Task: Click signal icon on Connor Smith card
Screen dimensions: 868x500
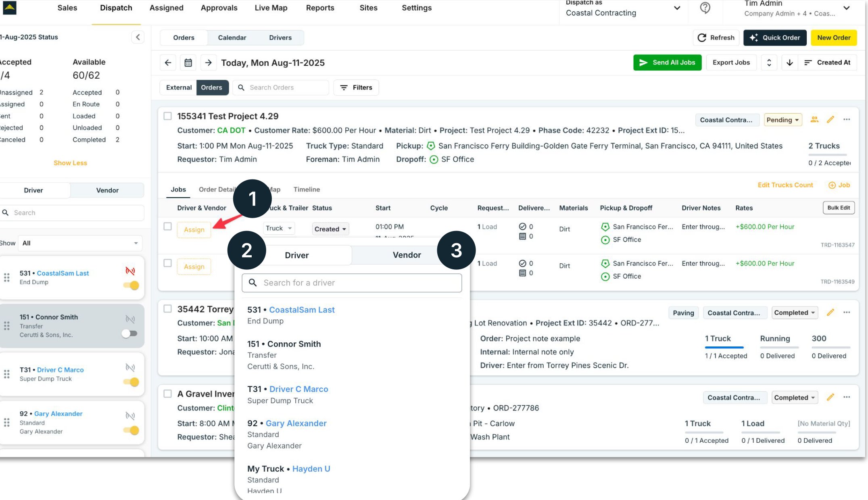Action: tap(130, 319)
